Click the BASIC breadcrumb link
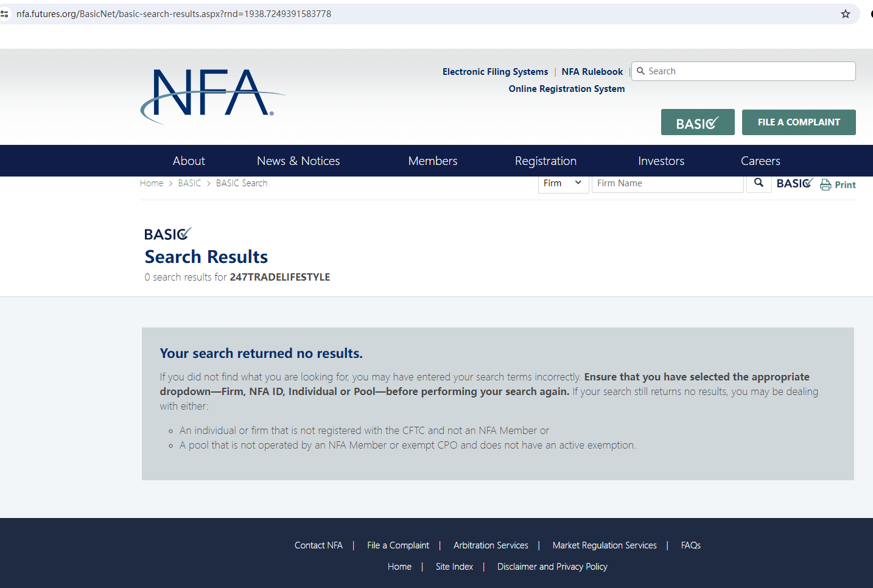The width and height of the screenshot is (873, 588). coord(189,183)
